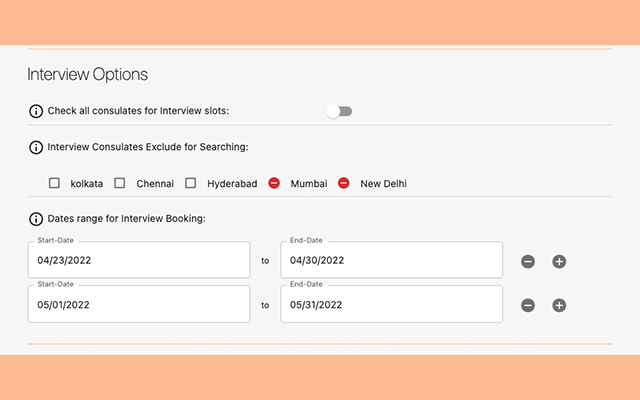Click info icon beside Check all consulates
The width and height of the screenshot is (640, 400).
point(36,111)
